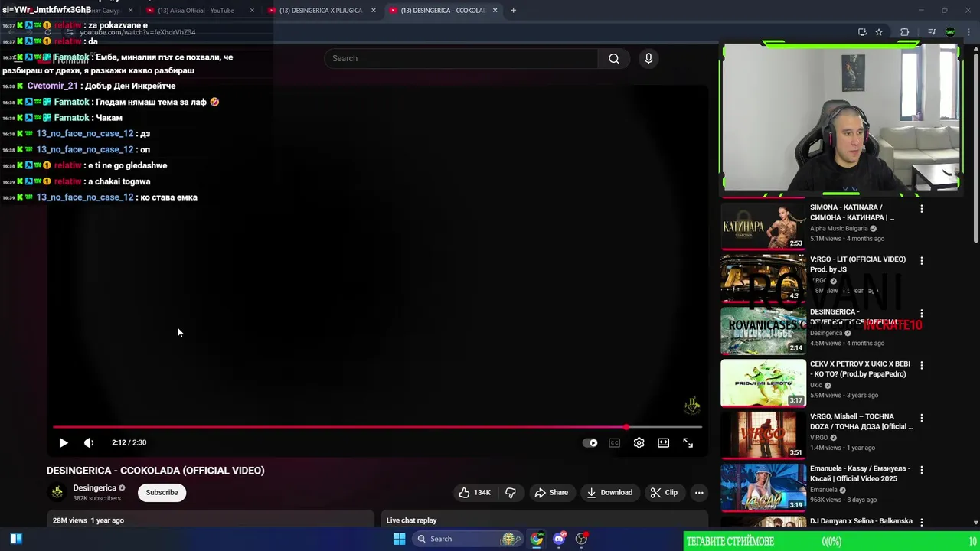Open options for SIMONA - KATINARA video
The width and height of the screenshot is (980, 551).
pyautogui.click(x=921, y=209)
